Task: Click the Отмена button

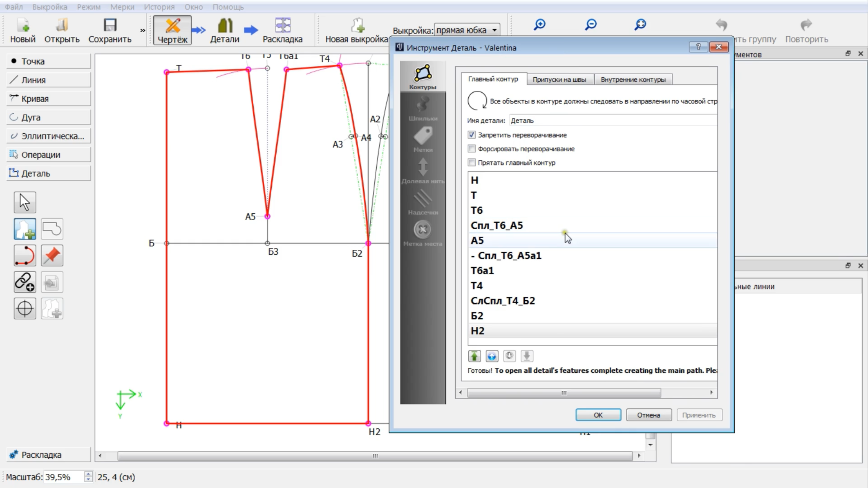Action: (x=649, y=415)
